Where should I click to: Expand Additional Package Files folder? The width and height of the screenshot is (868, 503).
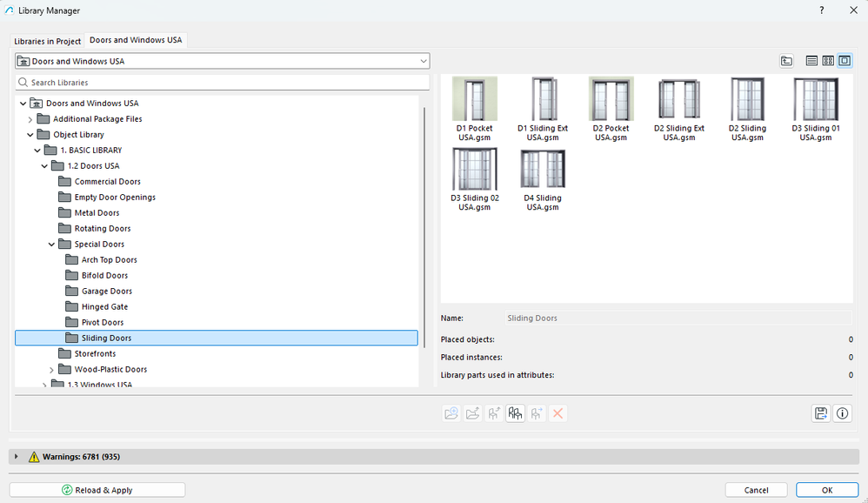(30, 119)
